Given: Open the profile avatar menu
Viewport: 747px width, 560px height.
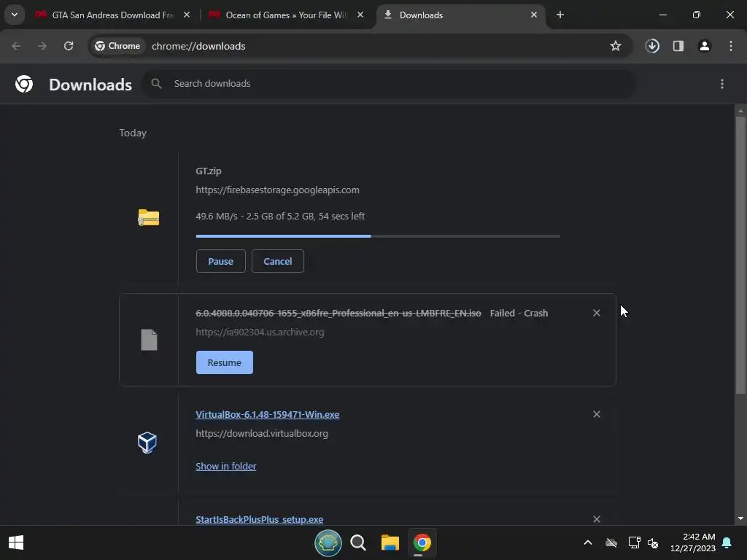Looking at the screenshot, I should [x=705, y=46].
